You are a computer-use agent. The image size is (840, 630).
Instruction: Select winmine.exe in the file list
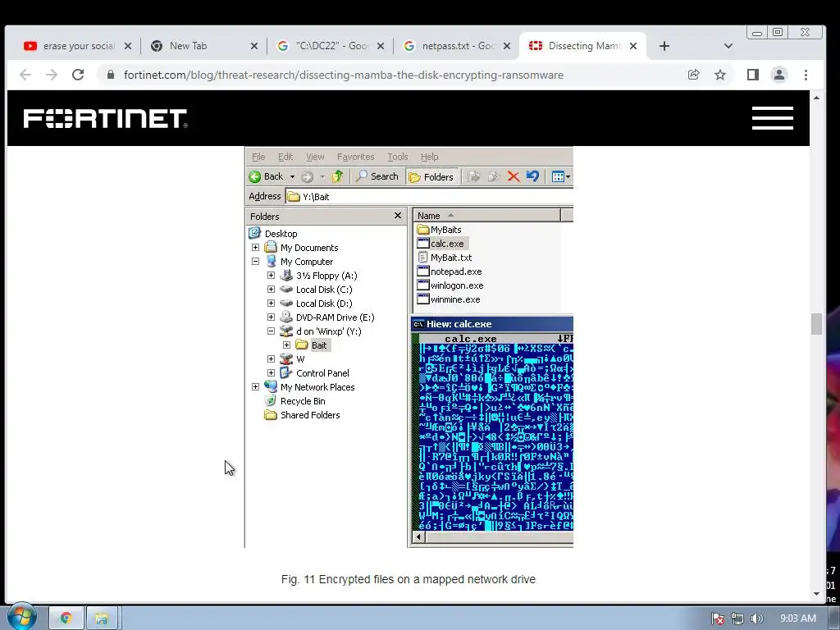[449, 299]
